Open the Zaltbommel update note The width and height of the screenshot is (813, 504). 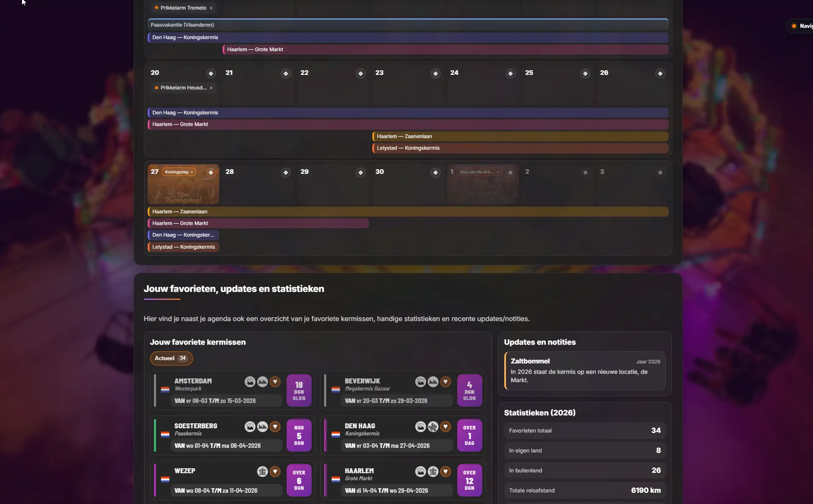(x=585, y=371)
